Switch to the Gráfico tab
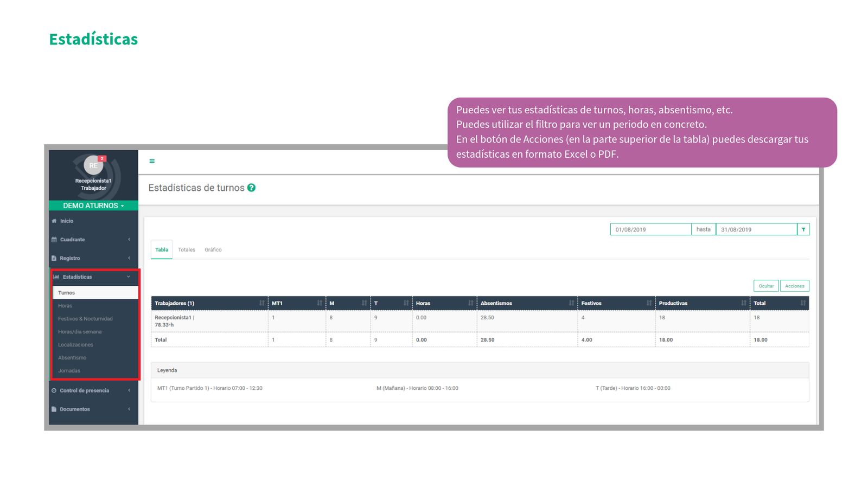The height and width of the screenshot is (488, 868). [213, 250]
